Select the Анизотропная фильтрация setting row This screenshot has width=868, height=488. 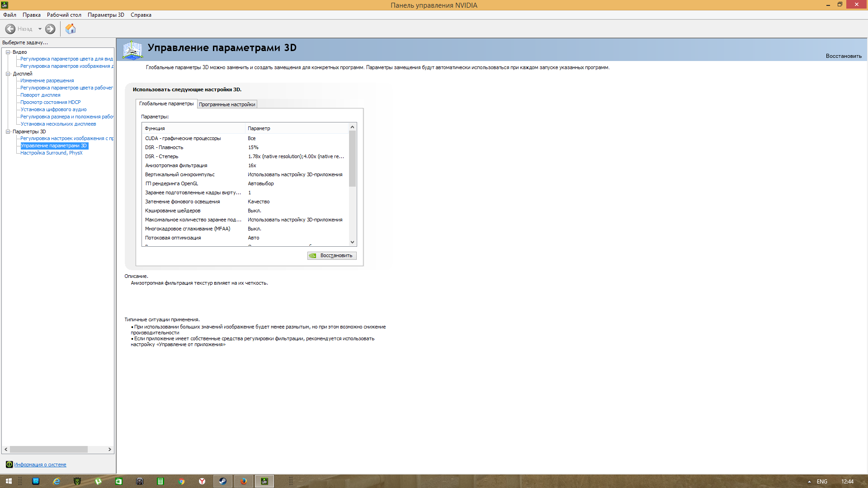pos(176,165)
